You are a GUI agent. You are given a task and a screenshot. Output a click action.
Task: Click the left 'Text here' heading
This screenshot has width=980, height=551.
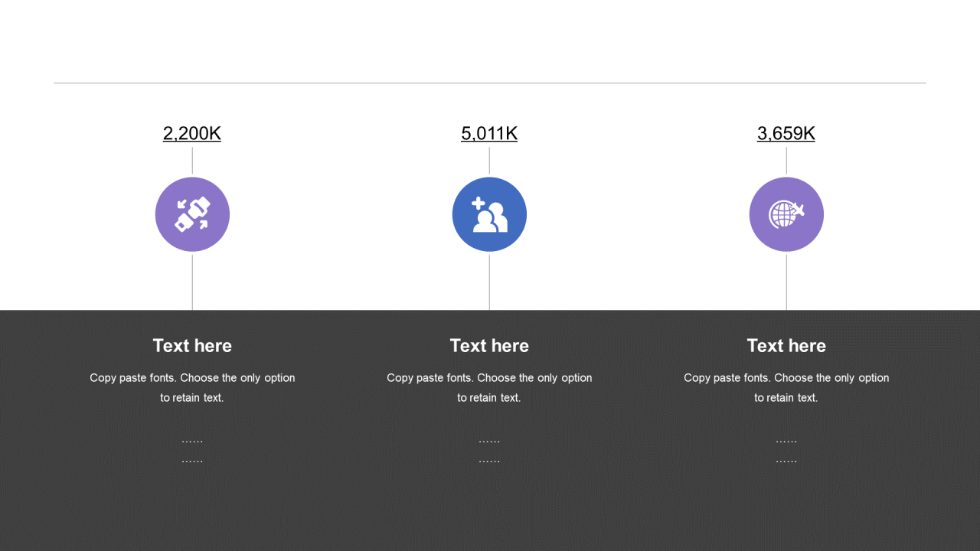[x=192, y=346]
